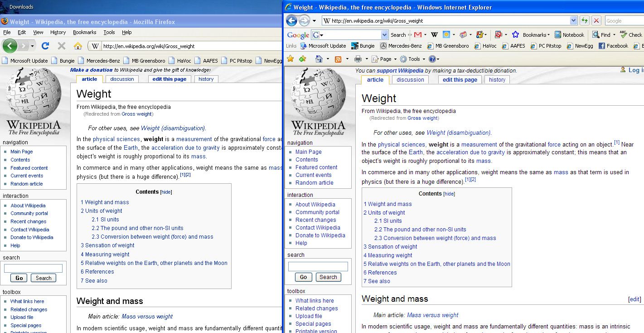Viewport: 644px width, 333px height.
Task: Click the ABC spell Check icon in Google Toolbar
Action: click(x=624, y=34)
